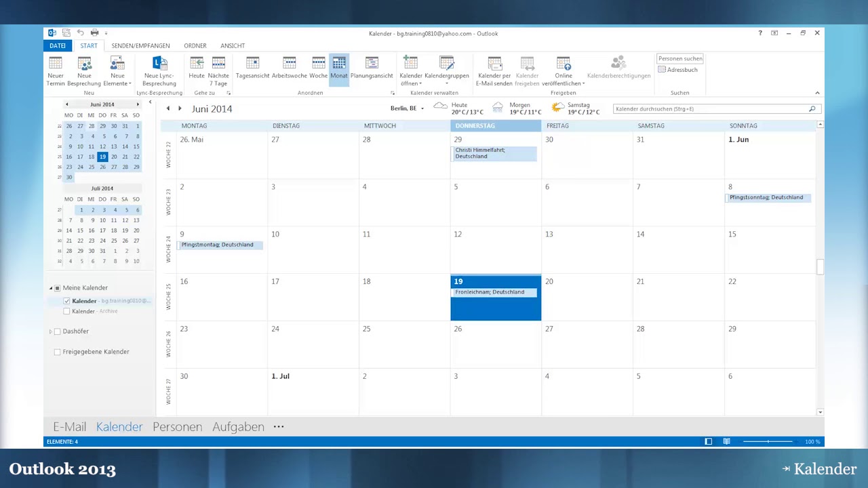The height and width of the screenshot is (488, 868).
Task: Enable the Kalender Archive checkbox
Action: tap(66, 311)
